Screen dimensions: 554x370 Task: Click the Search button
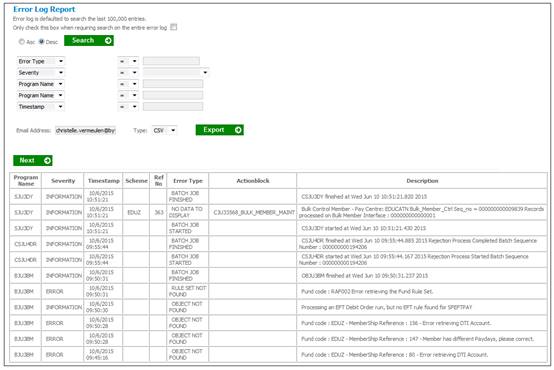(89, 41)
